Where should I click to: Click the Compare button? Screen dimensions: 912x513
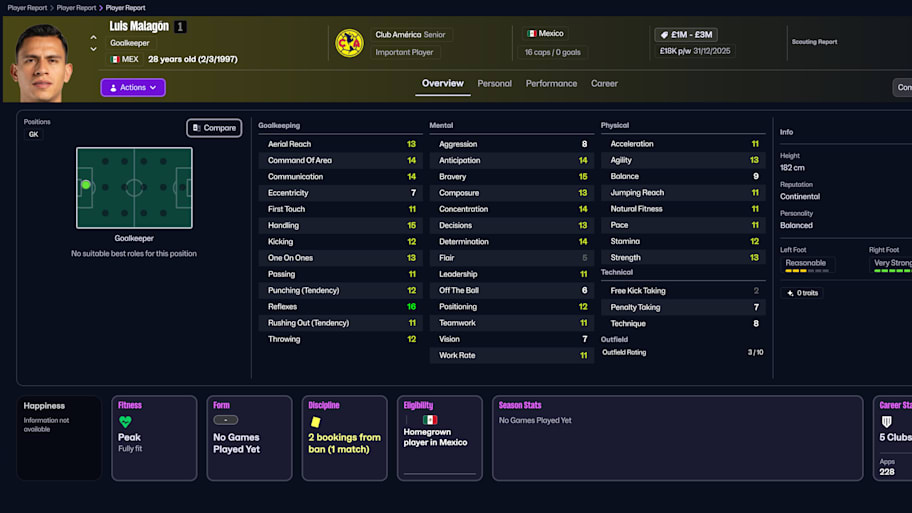(214, 128)
